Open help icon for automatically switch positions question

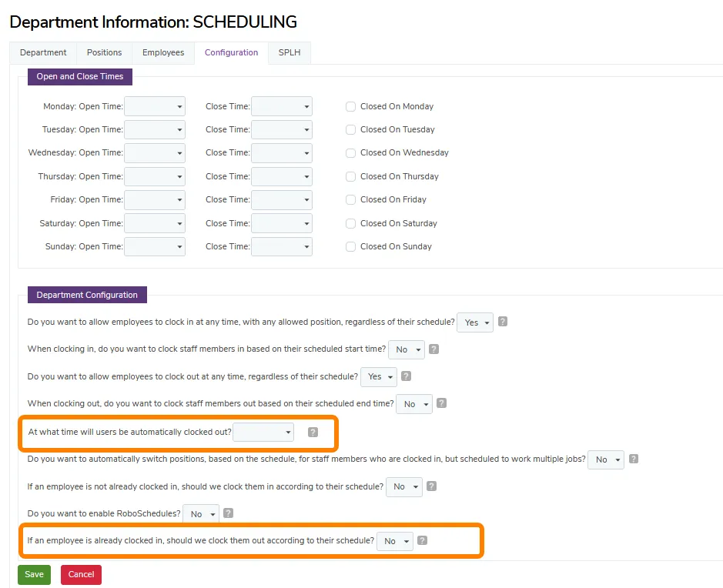point(634,459)
